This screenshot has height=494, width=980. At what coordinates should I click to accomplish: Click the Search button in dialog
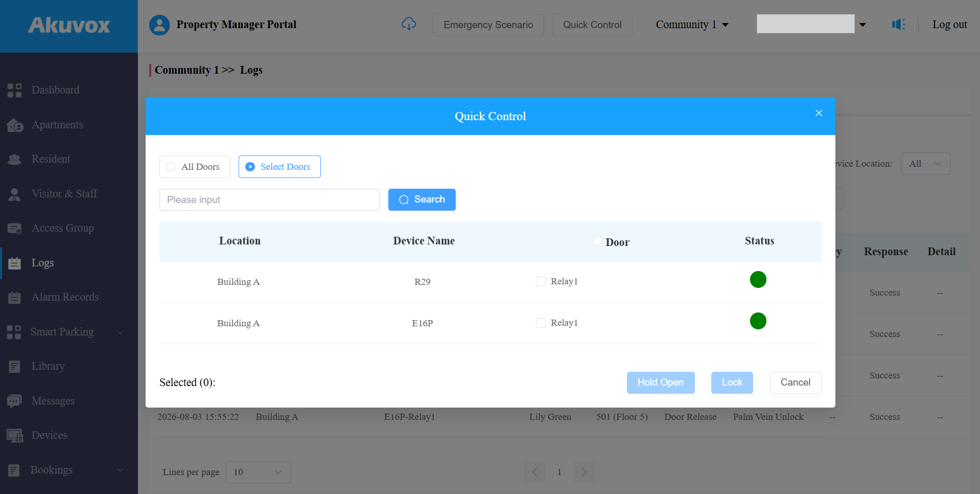(x=422, y=199)
